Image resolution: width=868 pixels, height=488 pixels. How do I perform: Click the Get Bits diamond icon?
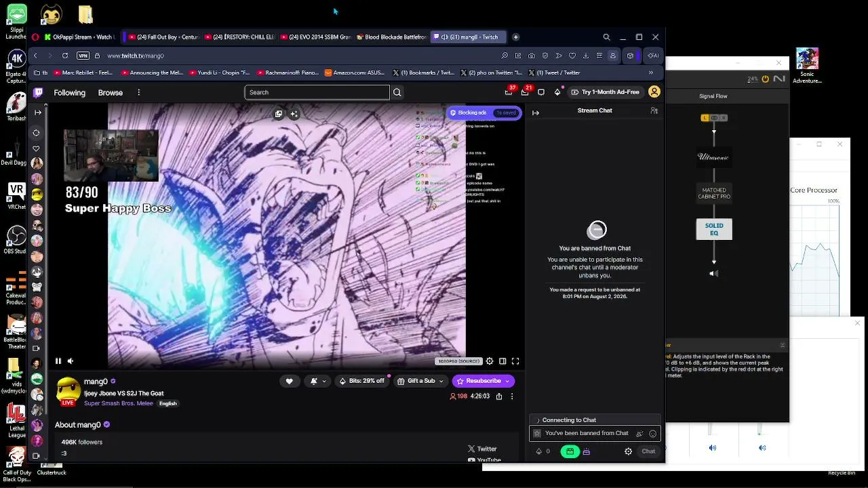tap(557, 92)
